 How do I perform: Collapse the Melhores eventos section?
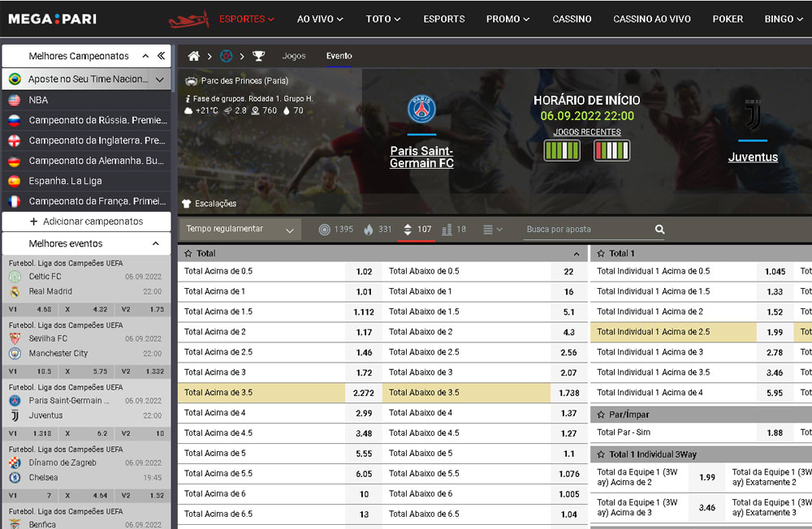(155, 243)
